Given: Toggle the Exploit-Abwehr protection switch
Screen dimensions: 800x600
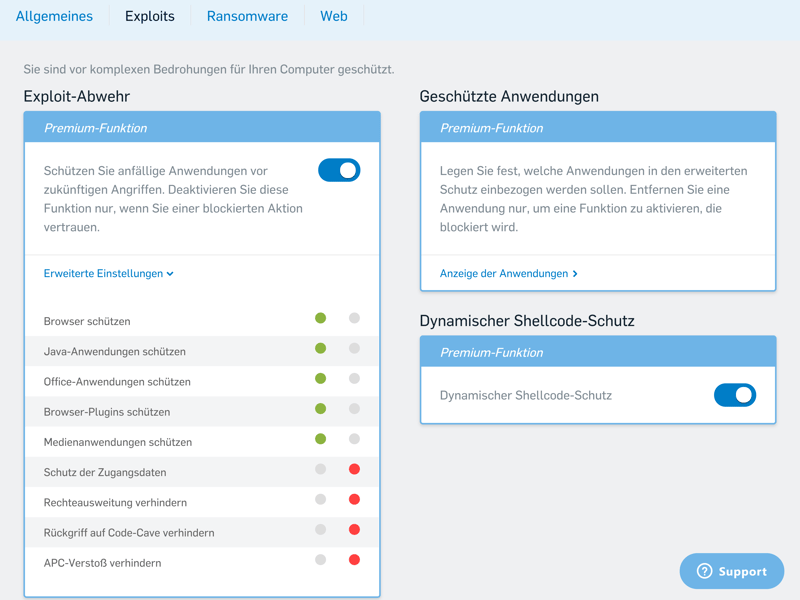Looking at the screenshot, I should 339,170.
